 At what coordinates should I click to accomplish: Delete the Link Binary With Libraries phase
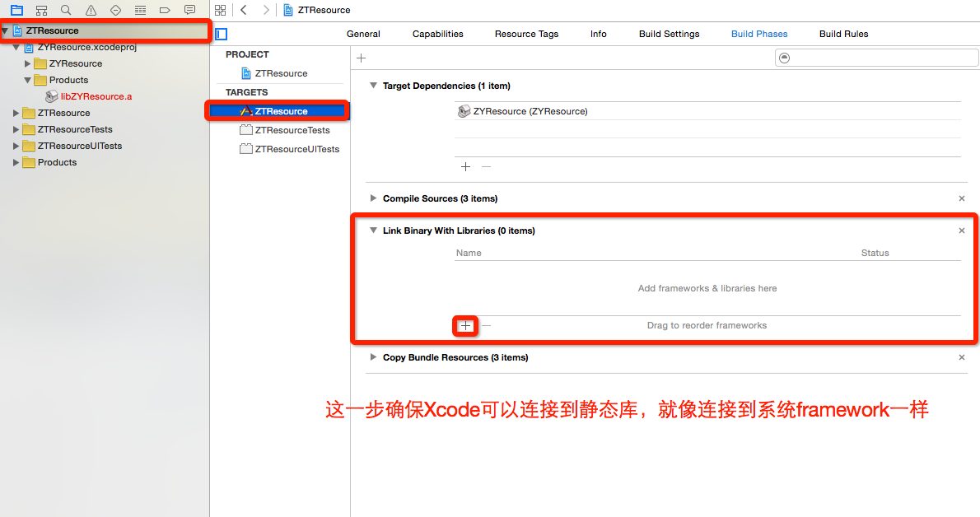coord(962,231)
